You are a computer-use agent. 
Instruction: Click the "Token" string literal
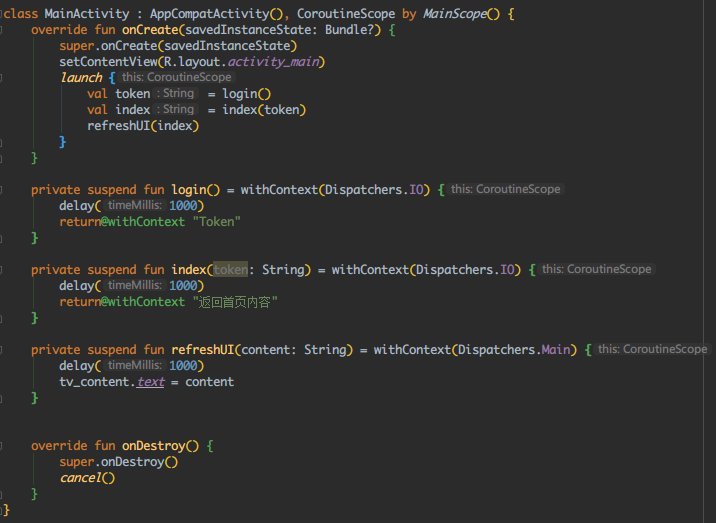click(216, 222)
